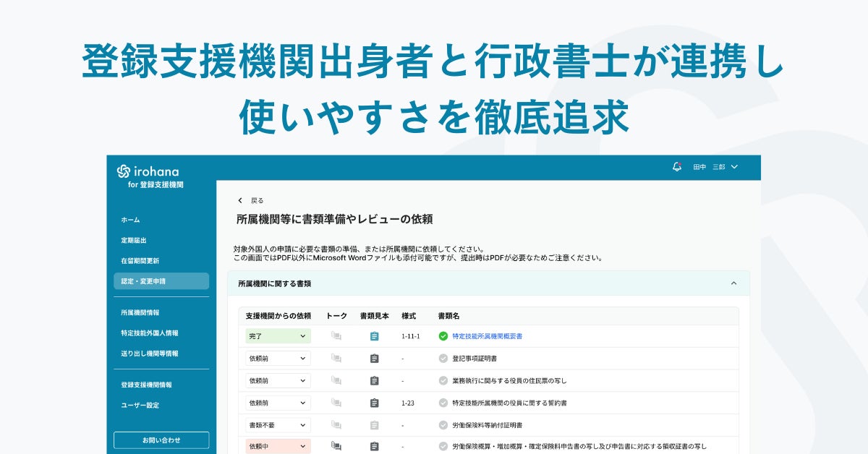View the sample document for 役員の住民票の写し
Image resolution: width=868 pixels, height=454 pixels.
pyautogui.click(x=374, y=380)
